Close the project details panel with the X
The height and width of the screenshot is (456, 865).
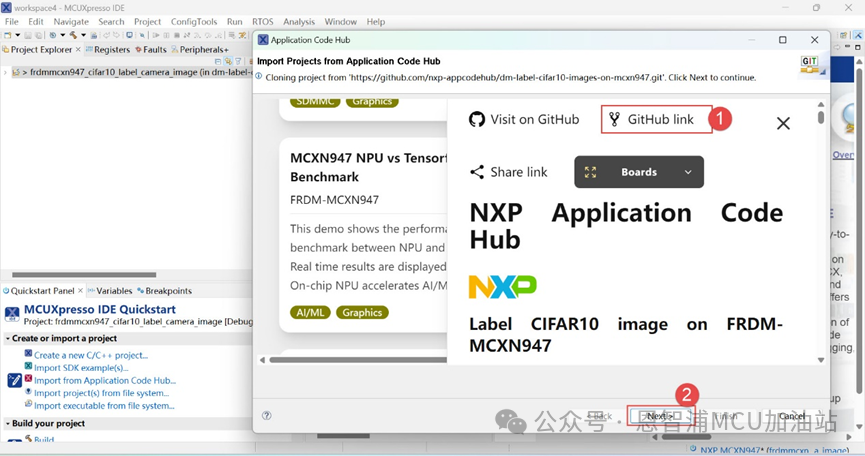(x=783, y=123)
